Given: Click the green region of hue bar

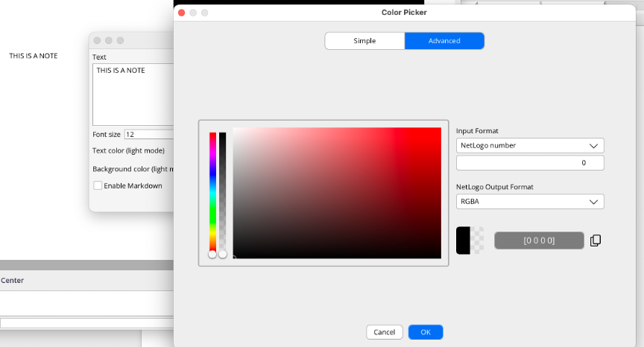Looking at the screenshot, I should (212, 214).
